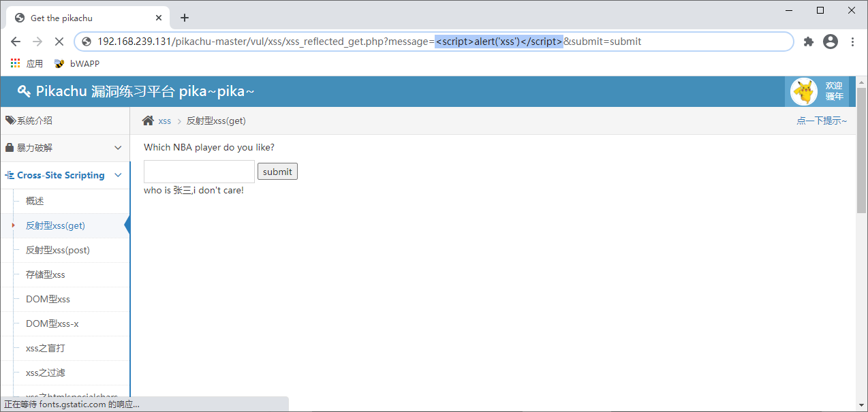Open xss之盲打 sidebar item
Viewport: 868px width, 412px height.
pyautogui.click(x=46, y=348)
